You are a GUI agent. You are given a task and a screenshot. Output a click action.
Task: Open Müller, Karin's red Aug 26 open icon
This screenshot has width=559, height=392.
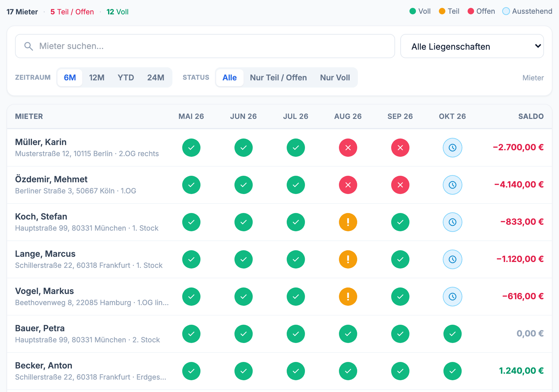[348, 148]
